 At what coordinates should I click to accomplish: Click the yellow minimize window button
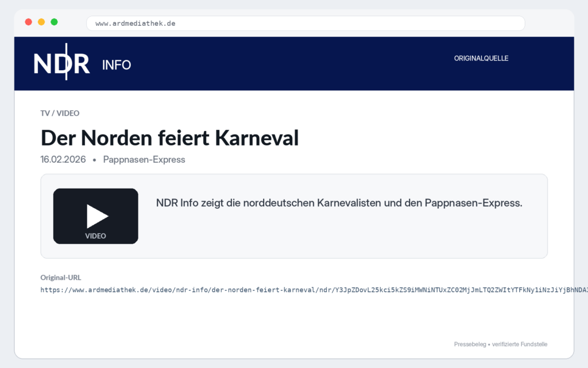coord(41,22)
